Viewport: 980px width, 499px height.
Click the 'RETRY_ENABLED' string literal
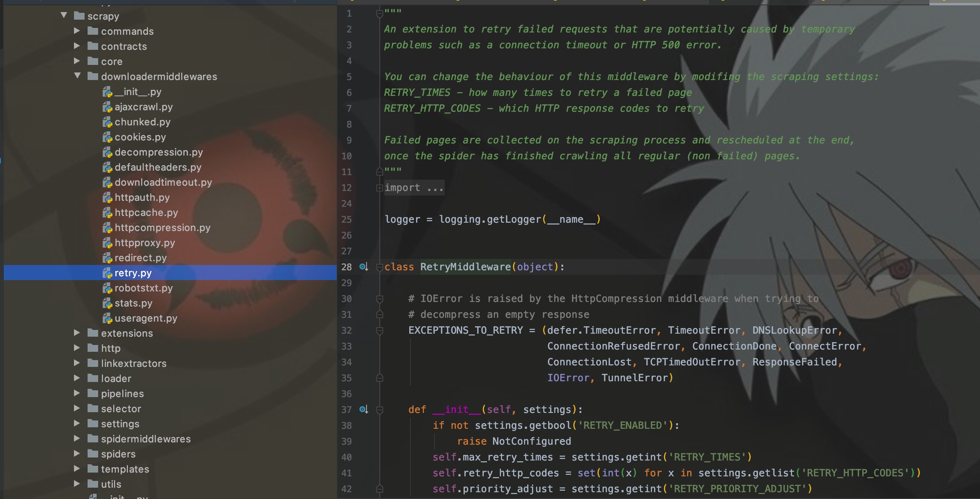click(x=623, y=425)
